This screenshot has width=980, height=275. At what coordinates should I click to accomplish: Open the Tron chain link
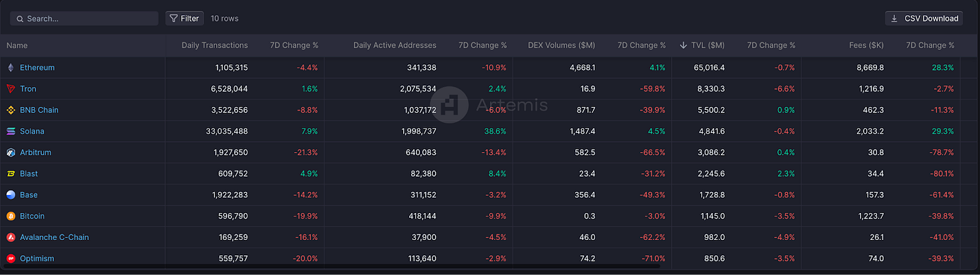click(28, 89)
